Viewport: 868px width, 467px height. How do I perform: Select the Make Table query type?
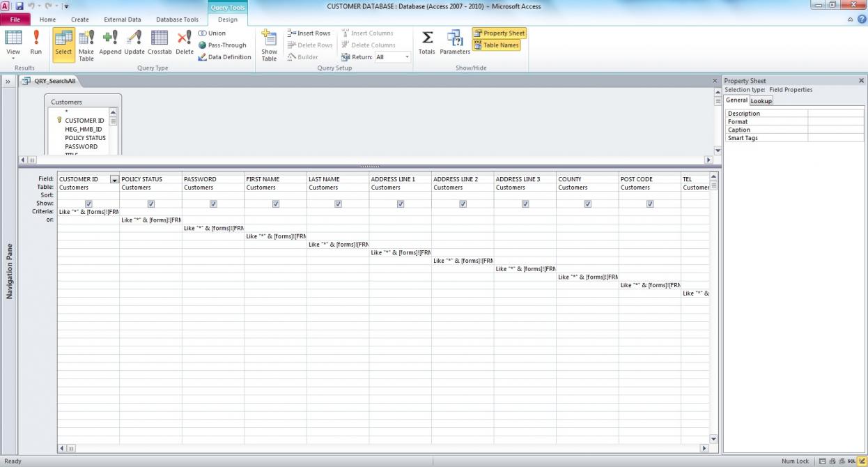tap(86, 45)
